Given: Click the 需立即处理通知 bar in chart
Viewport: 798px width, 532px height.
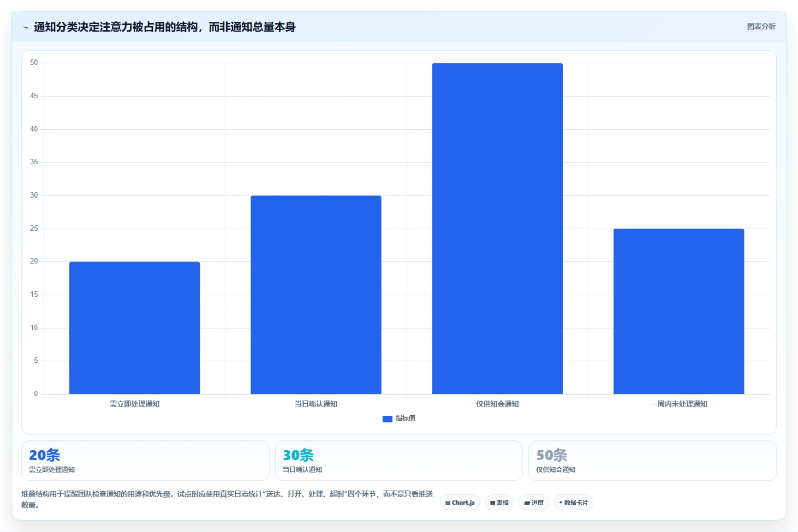Looking at the screenshot, I should (134, 328).
